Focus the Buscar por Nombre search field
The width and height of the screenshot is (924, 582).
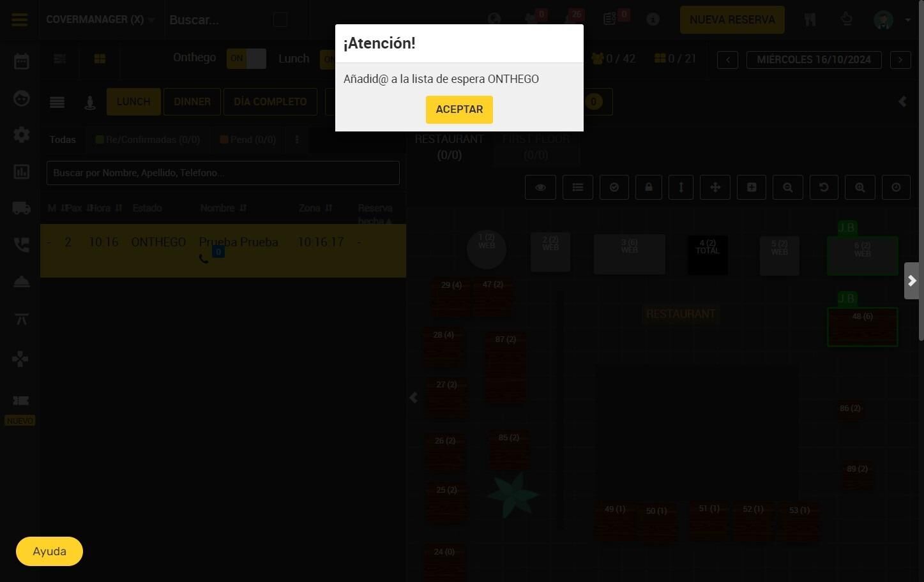[x=223, y=173]
